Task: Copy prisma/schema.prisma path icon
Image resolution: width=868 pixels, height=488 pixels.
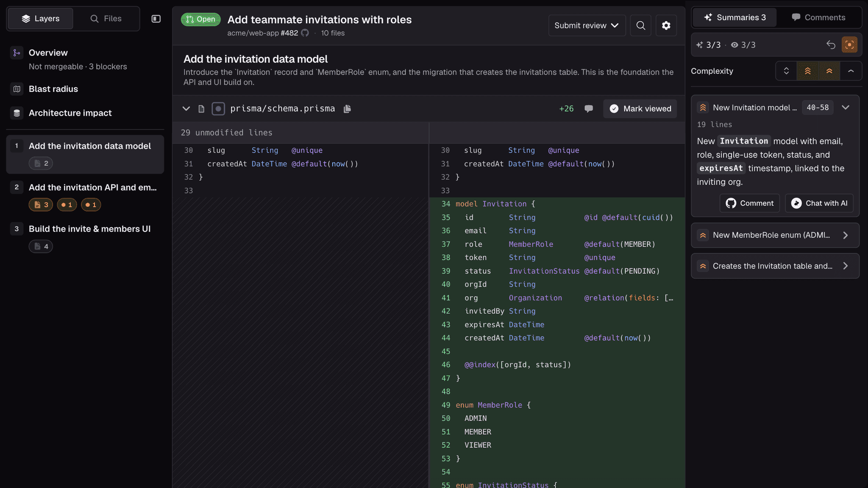Action: coord(347,108)
